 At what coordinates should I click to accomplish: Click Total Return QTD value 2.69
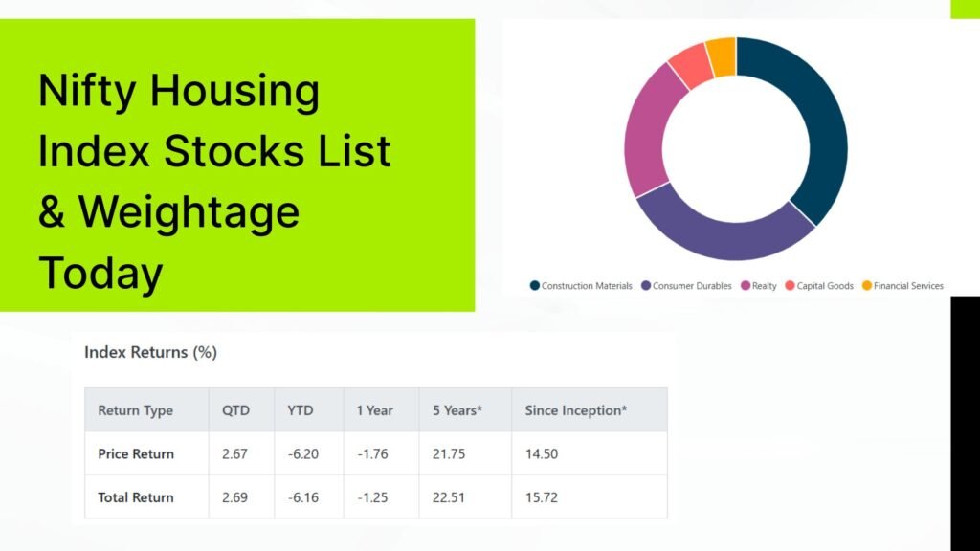[x=234, y=497]
